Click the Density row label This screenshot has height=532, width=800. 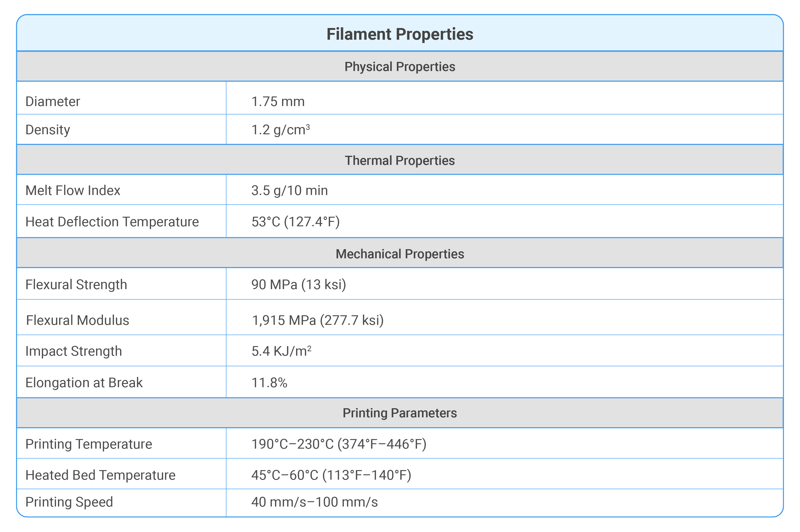coord(48,130)
